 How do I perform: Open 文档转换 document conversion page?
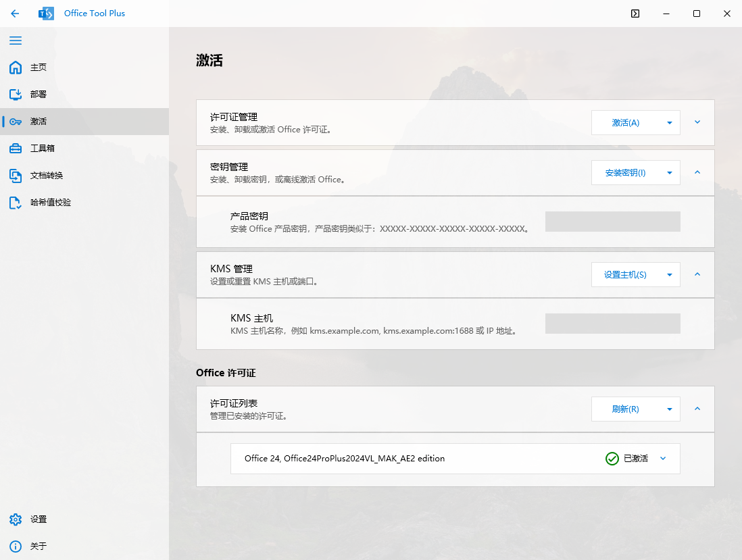point(46,176)
